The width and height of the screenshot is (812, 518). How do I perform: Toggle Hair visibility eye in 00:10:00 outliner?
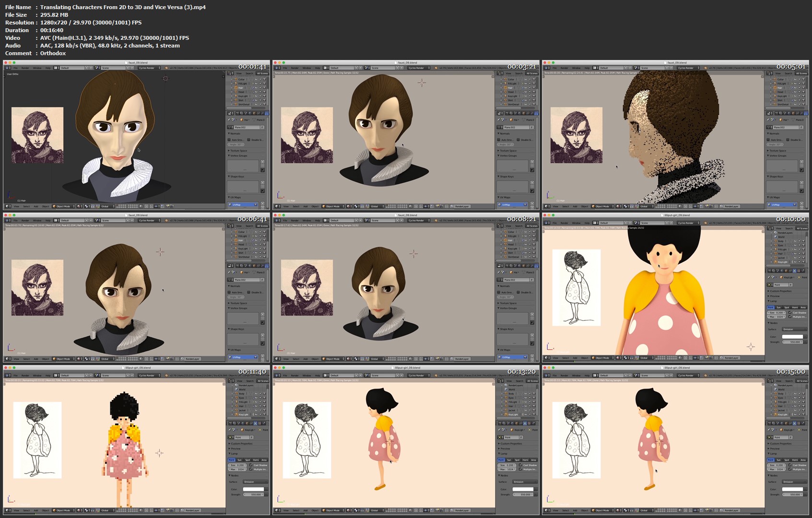click(x=795, y=254)
